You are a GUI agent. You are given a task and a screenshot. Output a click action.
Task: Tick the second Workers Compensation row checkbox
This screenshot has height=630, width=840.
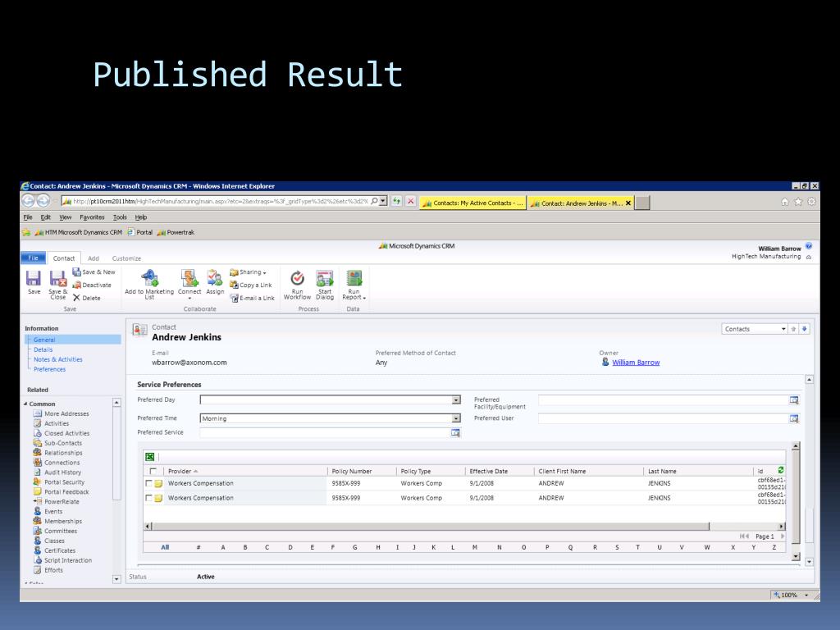point(149,498)
